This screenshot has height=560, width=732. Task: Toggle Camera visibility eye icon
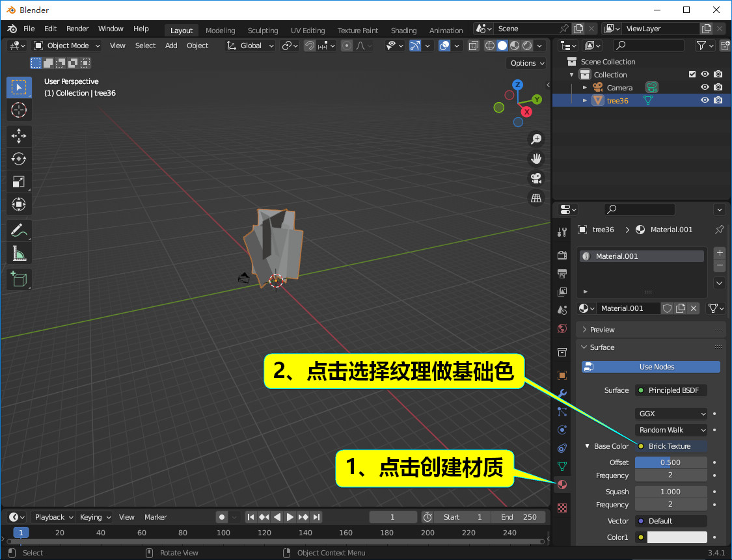point(705,87)
